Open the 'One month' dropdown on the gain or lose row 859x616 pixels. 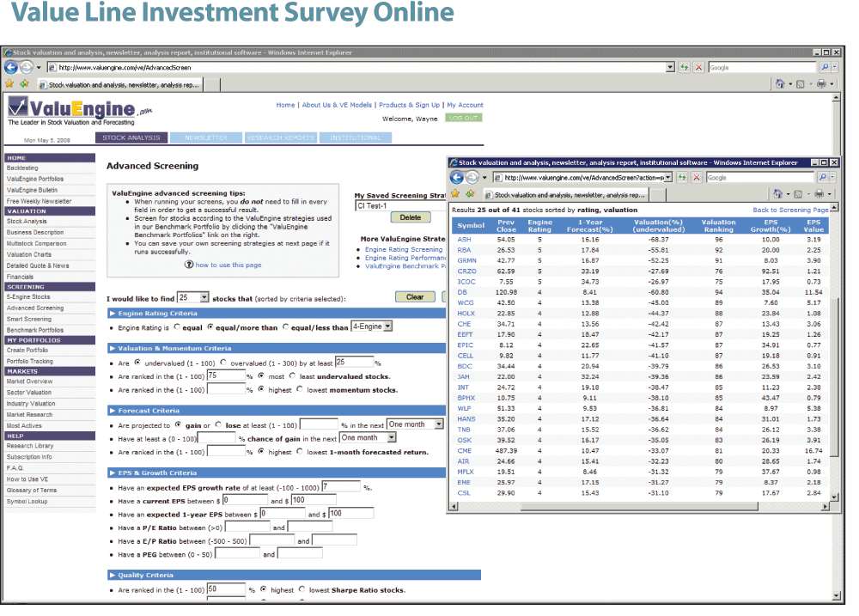(x=415, y=424)
